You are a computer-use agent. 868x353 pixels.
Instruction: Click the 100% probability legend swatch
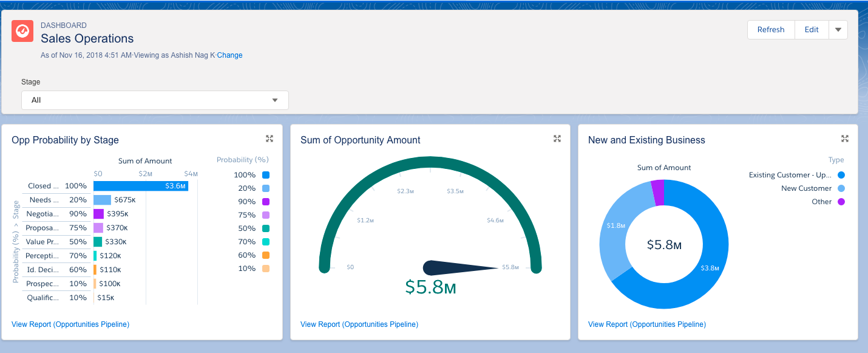(x=265, y=175)
